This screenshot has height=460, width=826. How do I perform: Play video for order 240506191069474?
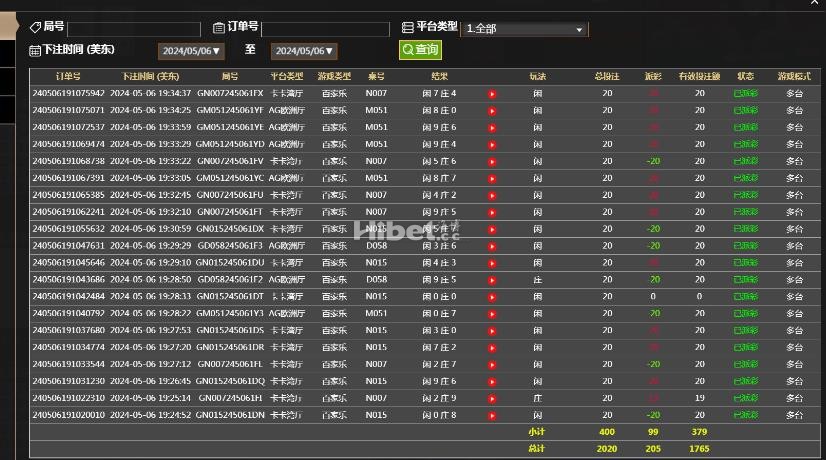point(492,145)
